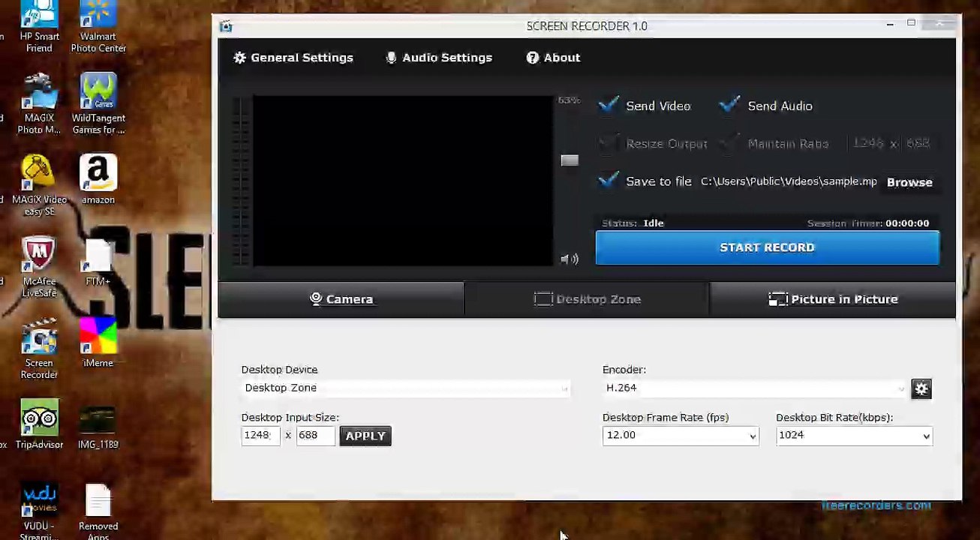Toggle the Send Video checkbox
Screen dimensions: 980x540
(x=609, y=106)
